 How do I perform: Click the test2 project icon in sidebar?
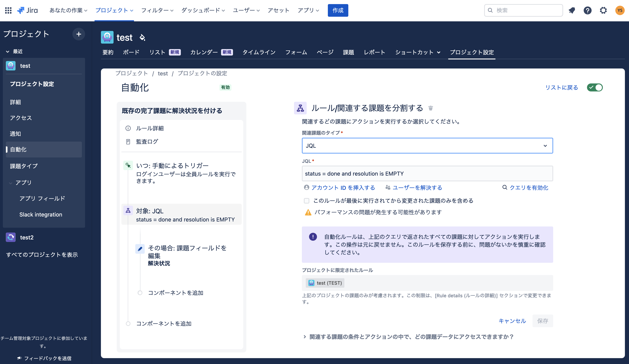point(11,237)
